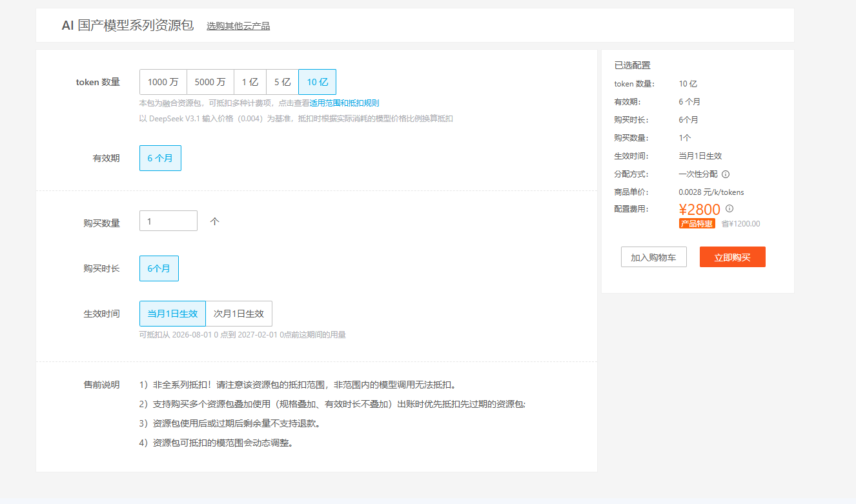Click presale note 1 about 非全系列抵扣
The image size is (856, 504).
coord(299,385)
